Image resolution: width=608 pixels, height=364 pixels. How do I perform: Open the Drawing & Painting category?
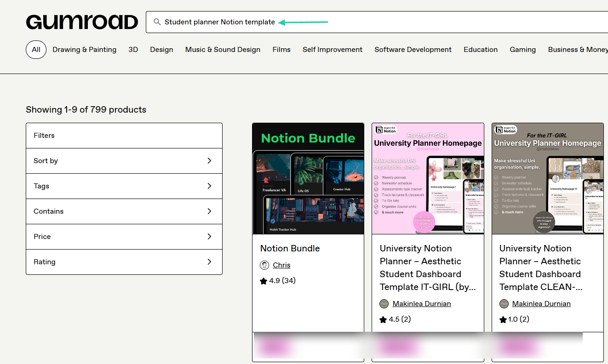(84, 50)
